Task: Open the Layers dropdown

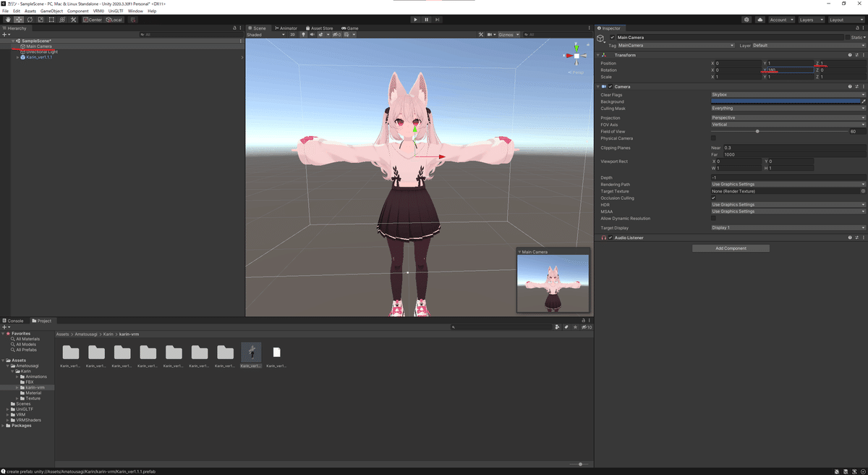Action: click(810, 20)
